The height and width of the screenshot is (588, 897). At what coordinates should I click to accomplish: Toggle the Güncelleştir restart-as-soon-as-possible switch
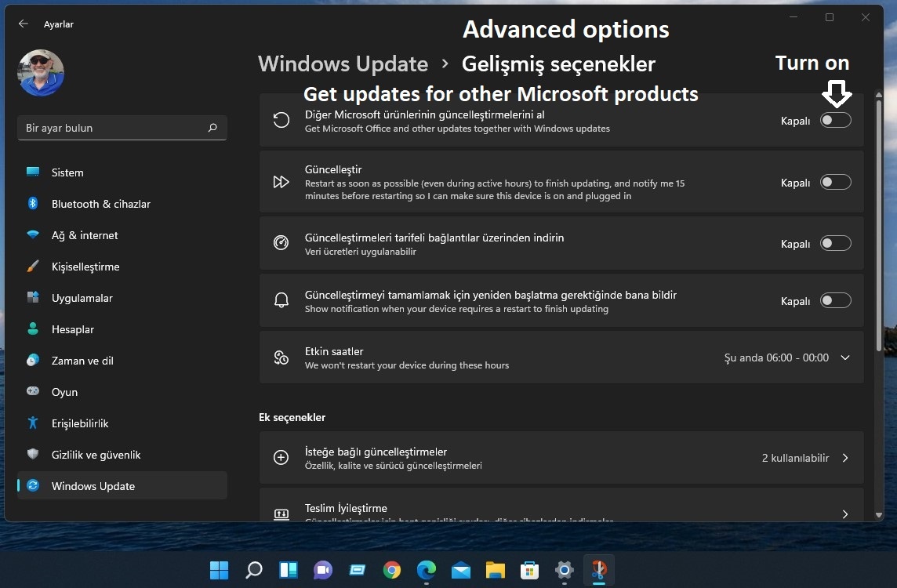pyautogui.click(x=836, y=182)
